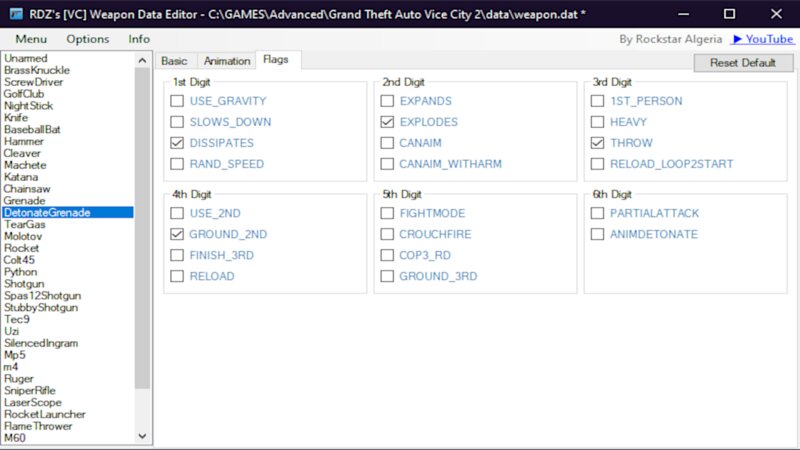Screen dimensions: 800x450
Task: Toggle the THROW checkbox off
Action: pyautogui.click(x=598, y=143)
